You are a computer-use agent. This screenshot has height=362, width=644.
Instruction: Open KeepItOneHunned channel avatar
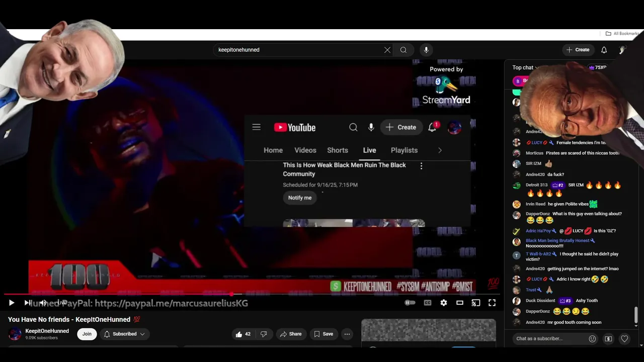[15, 334]
